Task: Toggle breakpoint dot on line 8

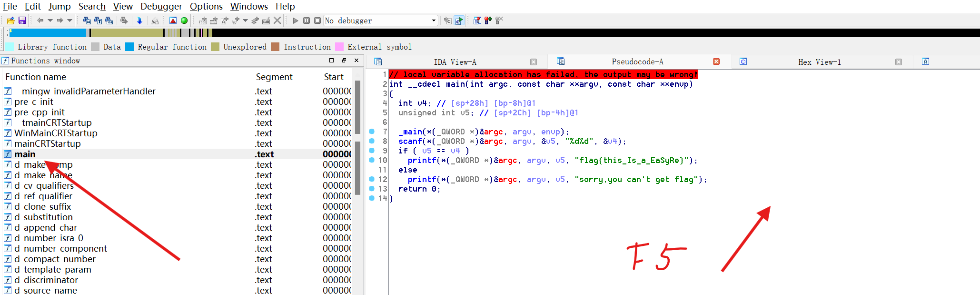Action: pyautogui.click(x=372, y=141)
